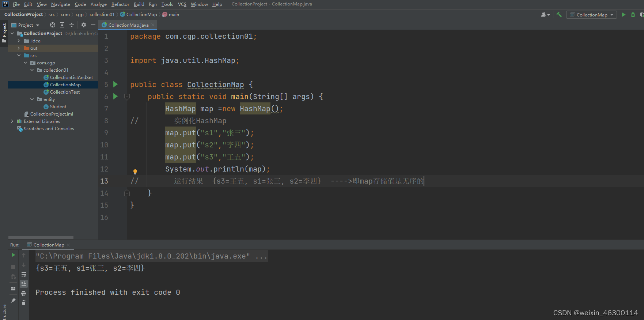Open the Build menu
The image size is (644, 320).
139,4
